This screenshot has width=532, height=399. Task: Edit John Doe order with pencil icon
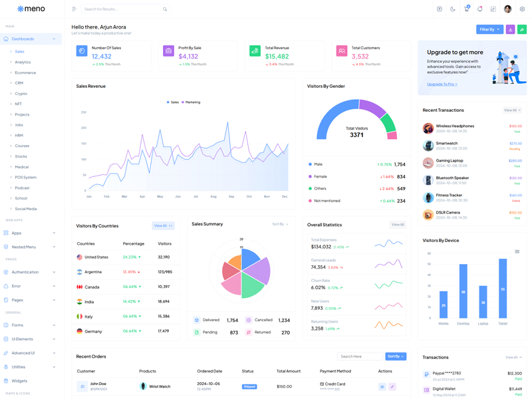pyautogui.click(x=392, y=386)
